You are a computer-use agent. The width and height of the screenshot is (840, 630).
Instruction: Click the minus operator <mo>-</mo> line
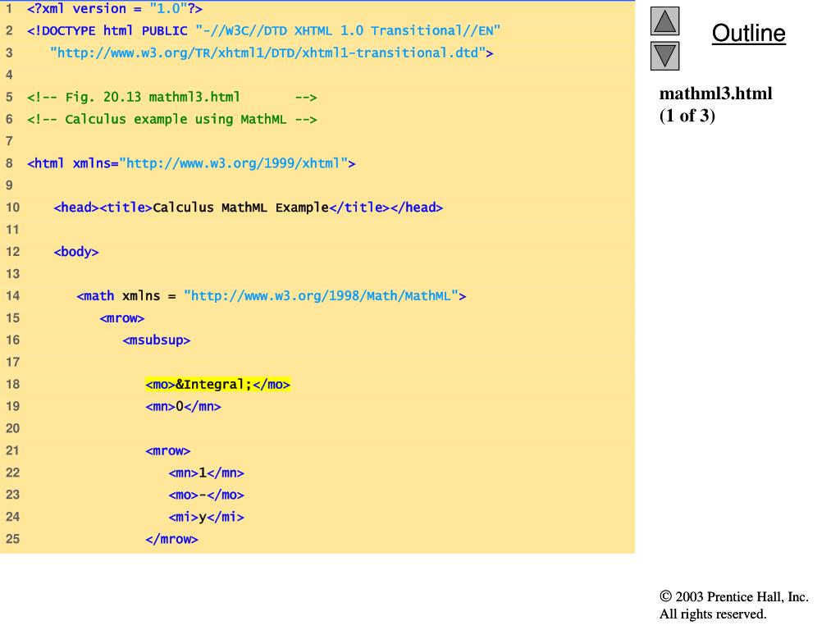206,495
